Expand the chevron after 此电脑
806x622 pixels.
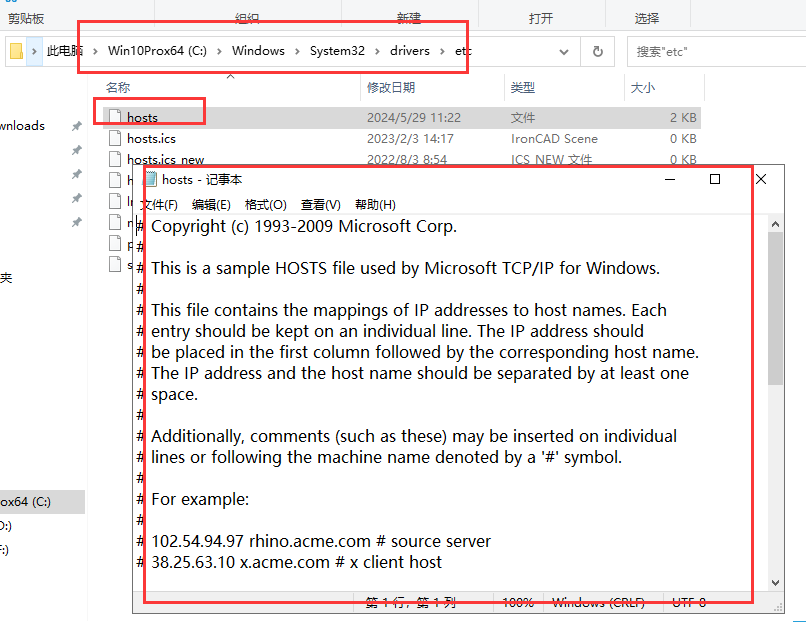click(95, 51)
